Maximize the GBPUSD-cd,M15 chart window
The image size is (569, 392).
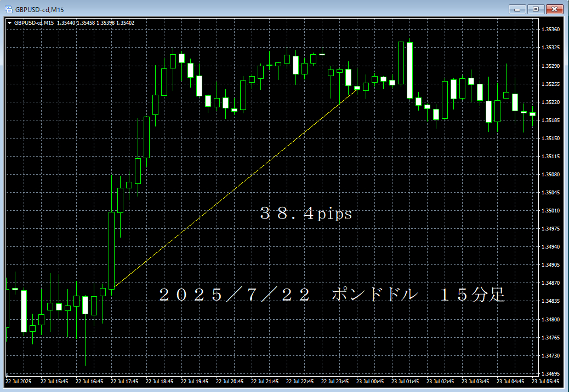[x=536, y=9]
